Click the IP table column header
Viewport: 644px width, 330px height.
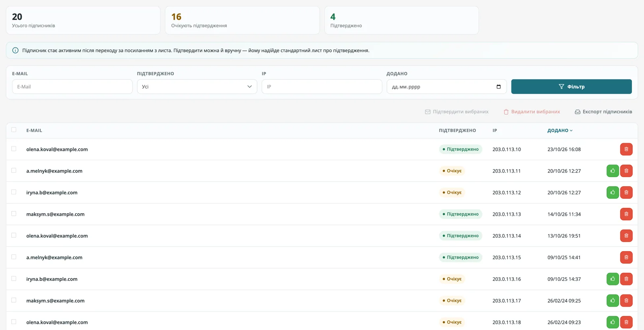point(495,130)
